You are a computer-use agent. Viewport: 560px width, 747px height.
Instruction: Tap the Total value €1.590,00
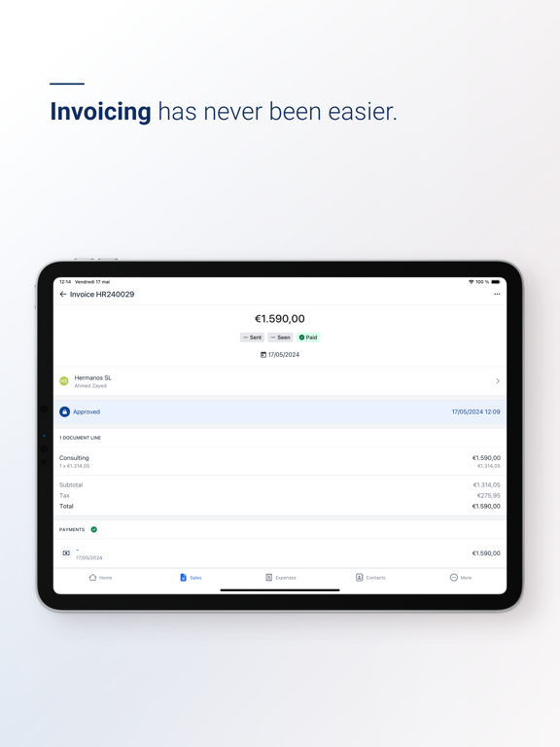(486, 506)
